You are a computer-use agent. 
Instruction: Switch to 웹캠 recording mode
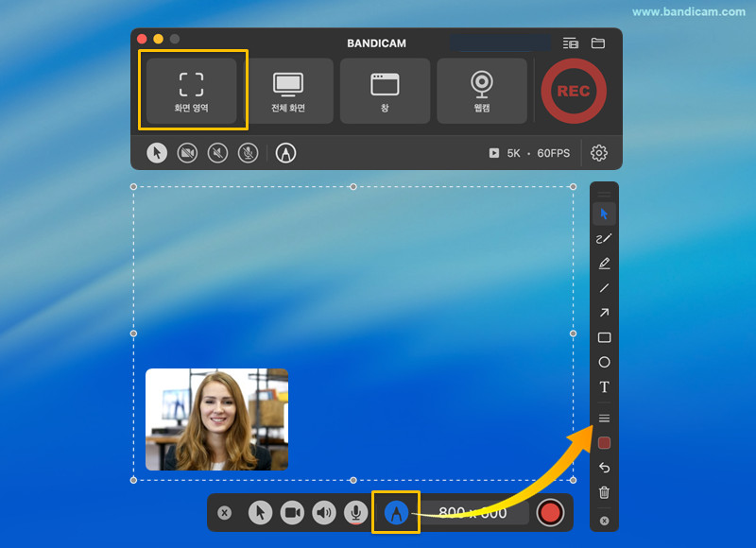click(482, 91)
